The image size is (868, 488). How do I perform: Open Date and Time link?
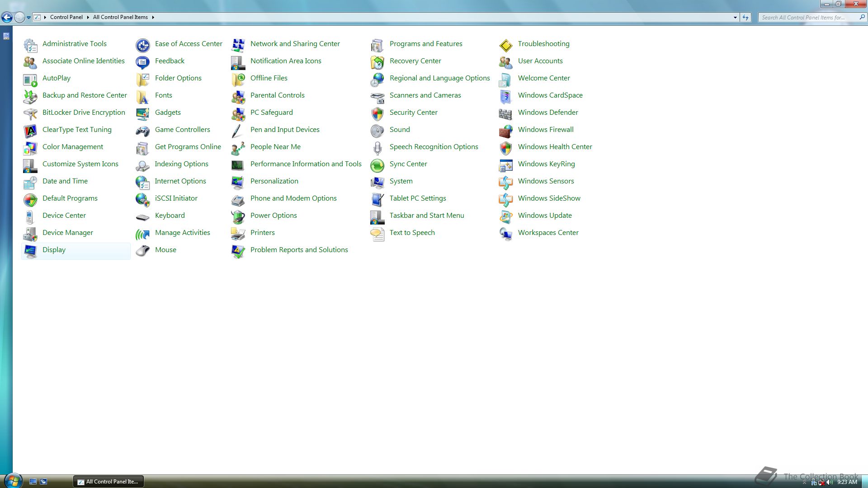(x=65, y=181)
